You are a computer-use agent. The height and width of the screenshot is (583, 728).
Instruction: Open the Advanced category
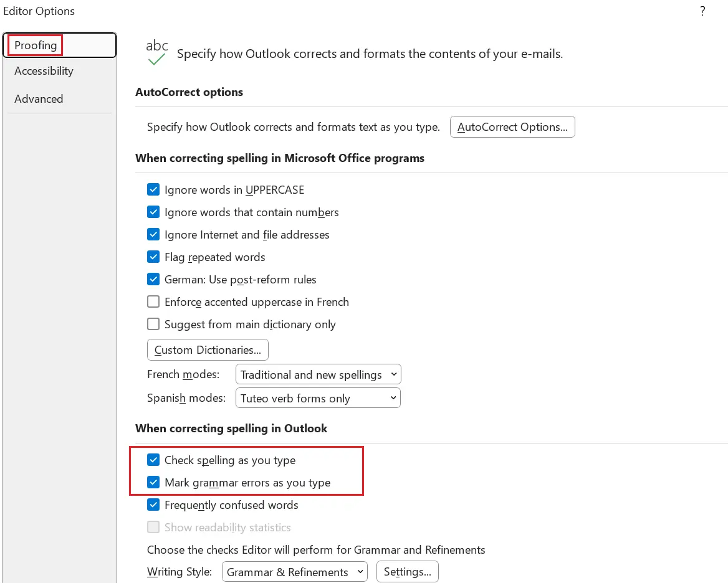39,99
